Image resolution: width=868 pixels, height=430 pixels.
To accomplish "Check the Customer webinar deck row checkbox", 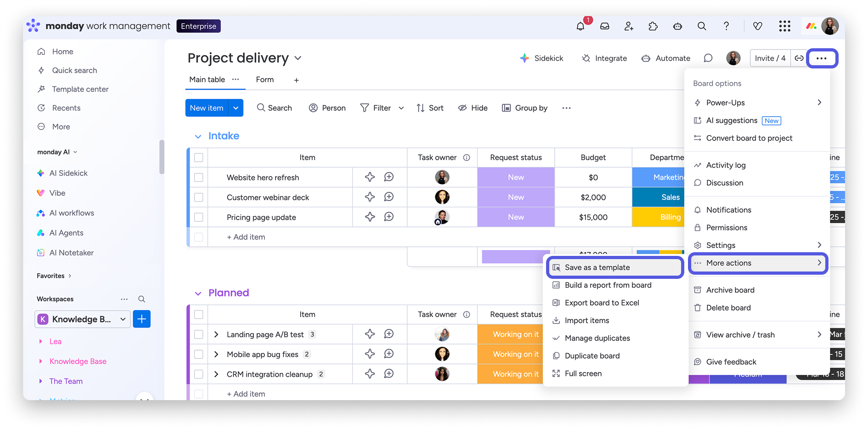I will 199,197.
